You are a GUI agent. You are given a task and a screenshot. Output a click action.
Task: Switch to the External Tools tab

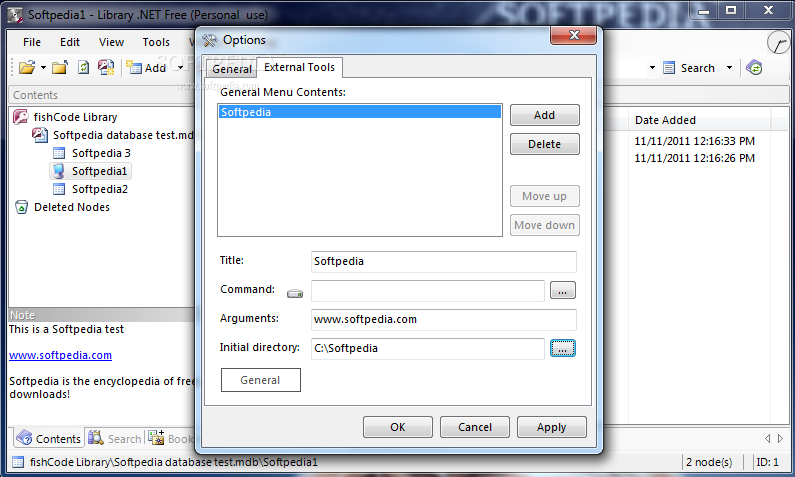coord(299,67)
